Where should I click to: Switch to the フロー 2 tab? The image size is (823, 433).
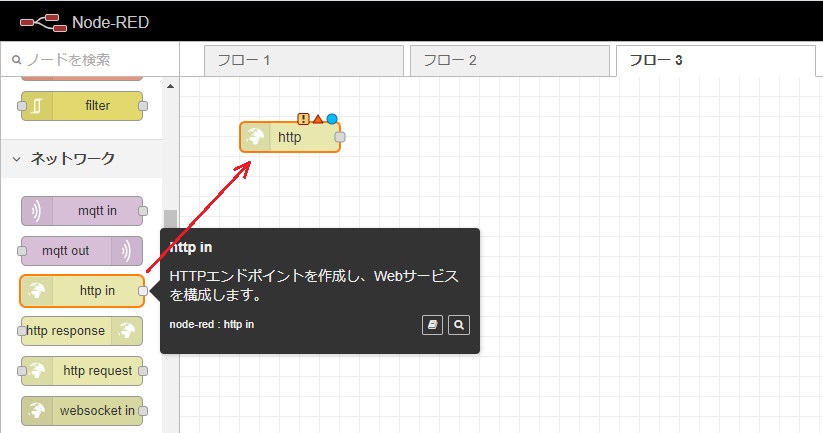tap(510, 60)
